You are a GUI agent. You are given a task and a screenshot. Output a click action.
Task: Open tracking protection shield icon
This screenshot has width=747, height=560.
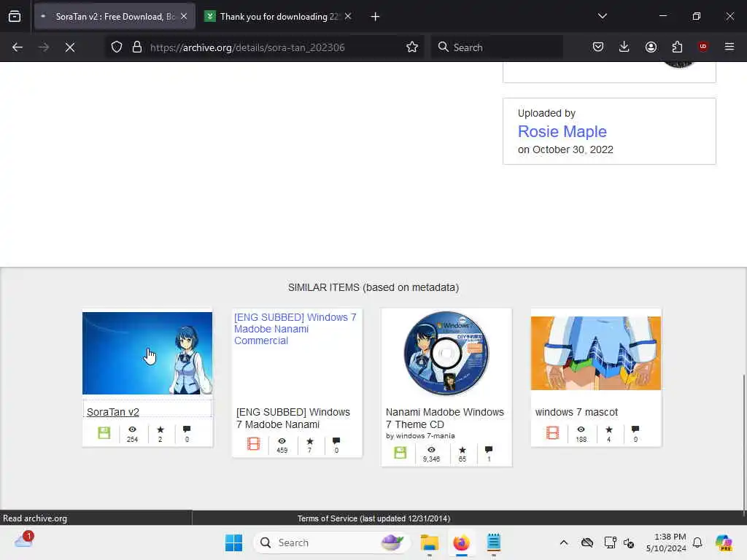(117, 47)
